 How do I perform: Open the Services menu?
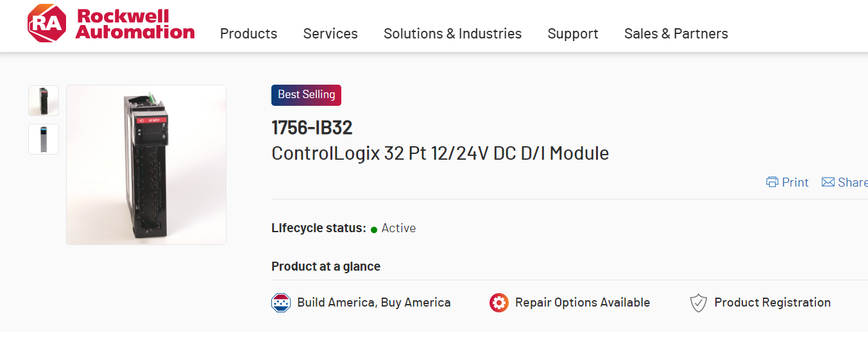pyautogui.click(x=330, y=33)
